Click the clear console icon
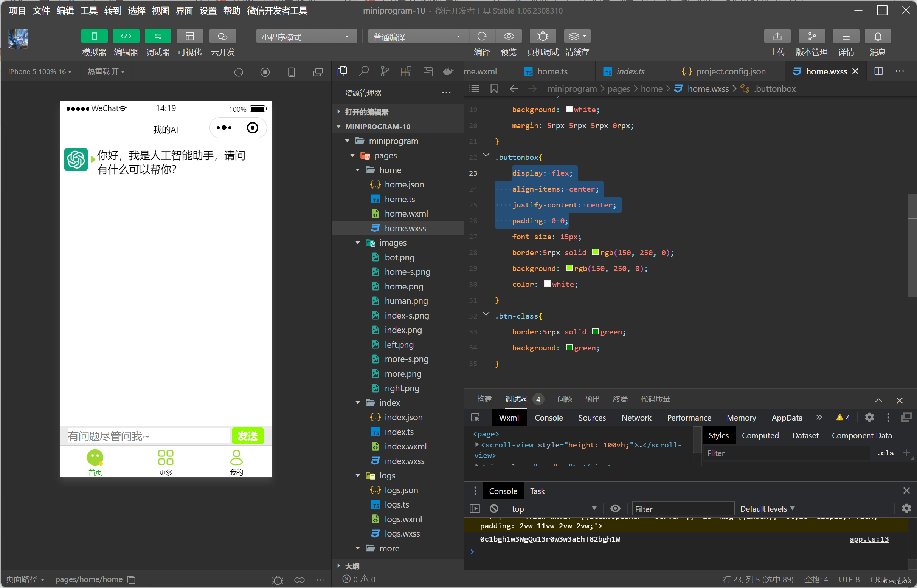Screen dimensions: 917x588 tap(493, 509)
